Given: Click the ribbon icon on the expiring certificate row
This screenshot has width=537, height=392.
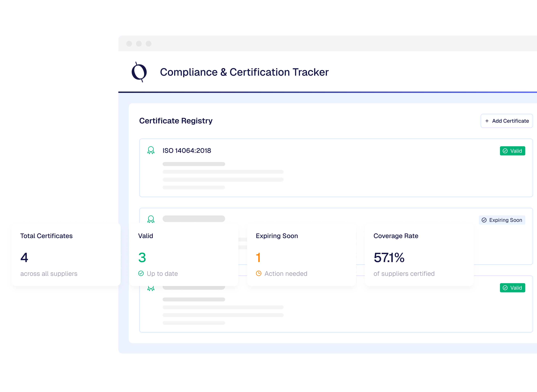Looking at the screenshot, I should click(x=151, y=219).
